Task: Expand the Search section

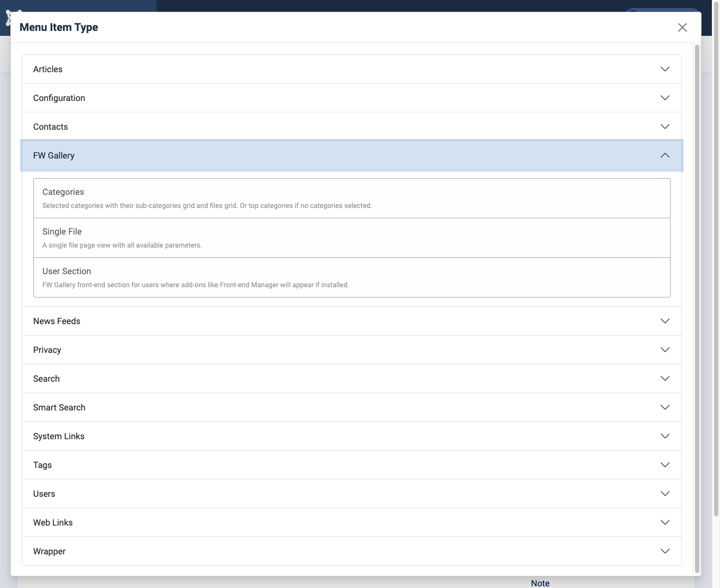Action: coord(351,378)
